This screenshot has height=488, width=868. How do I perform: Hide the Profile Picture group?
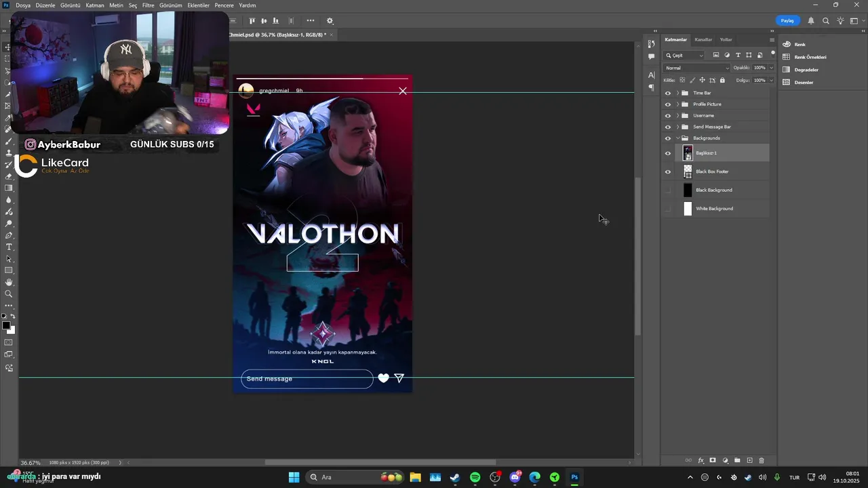668,104
